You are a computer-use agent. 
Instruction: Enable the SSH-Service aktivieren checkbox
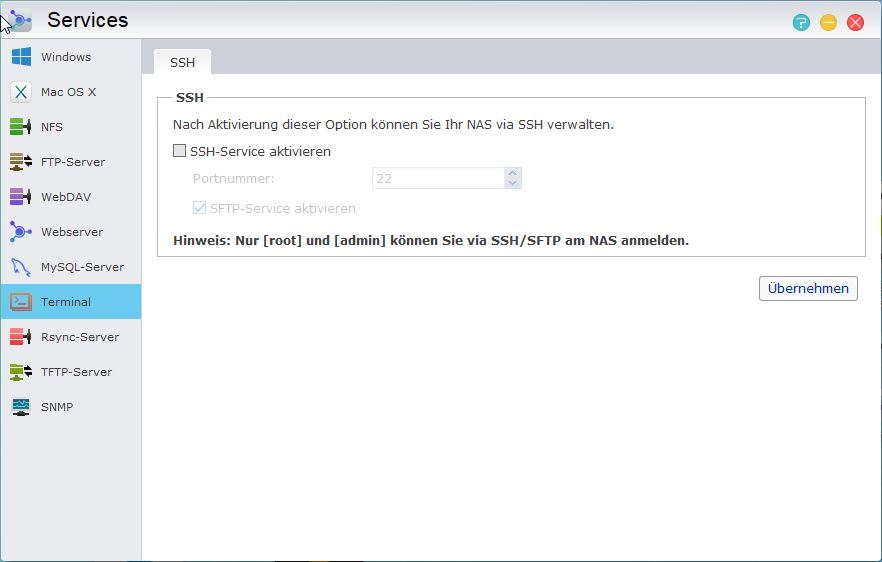click(x=179, y=151)
